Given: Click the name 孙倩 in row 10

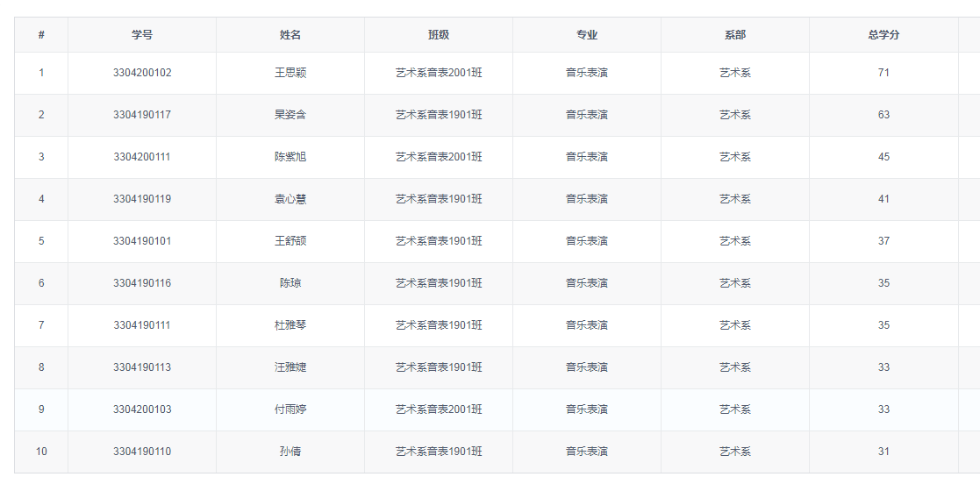Looking at the screenshot, I should (290, 452).
